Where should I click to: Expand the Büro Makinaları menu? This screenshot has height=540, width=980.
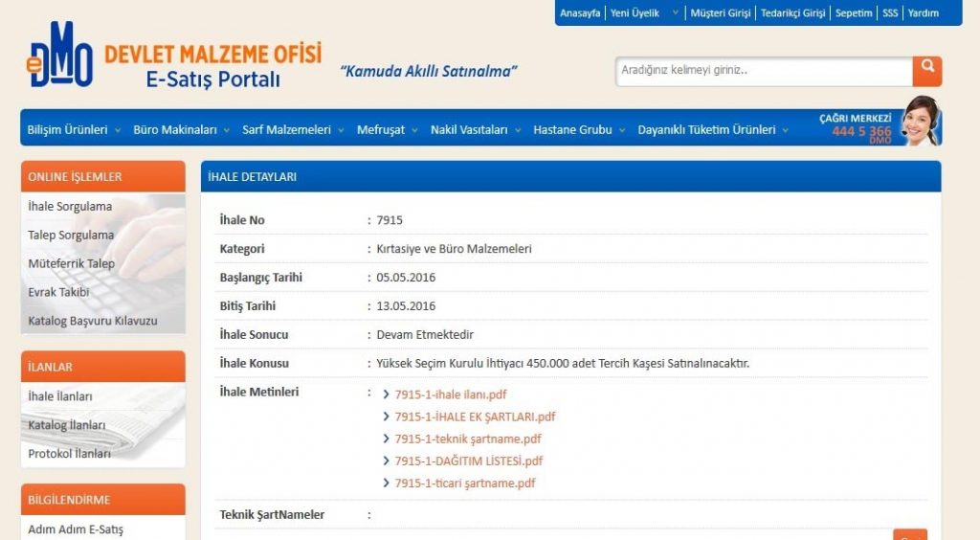point(181,130)
